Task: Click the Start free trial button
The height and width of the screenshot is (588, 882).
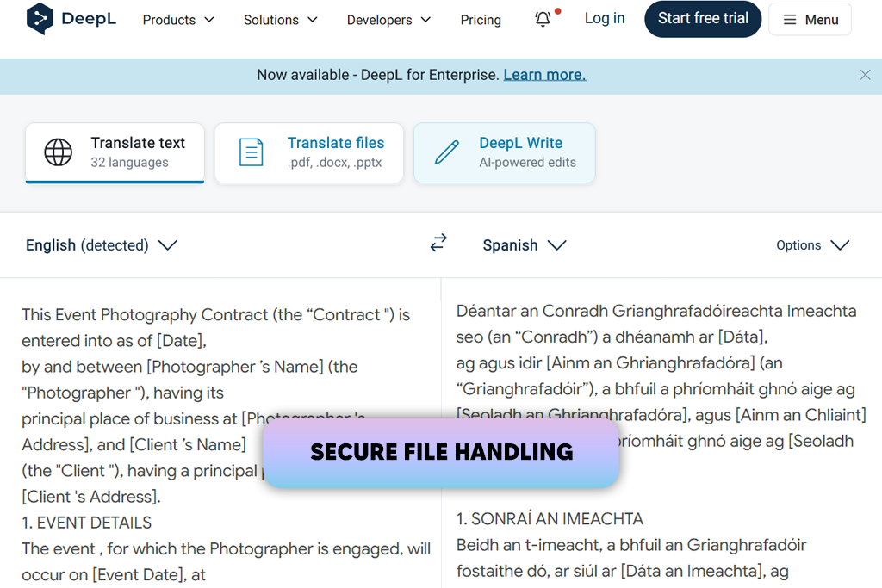Action: pyautogui.click(x=703, y=19)
